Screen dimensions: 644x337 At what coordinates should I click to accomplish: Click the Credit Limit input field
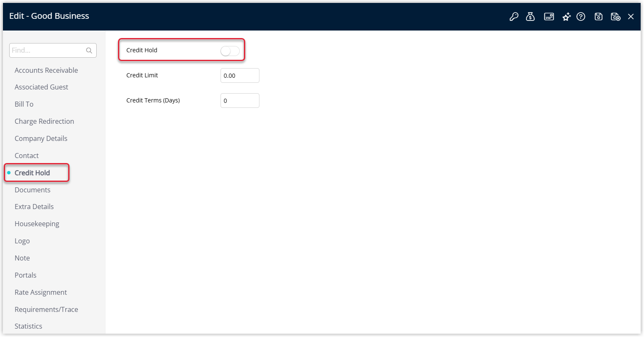pos(240,76)
